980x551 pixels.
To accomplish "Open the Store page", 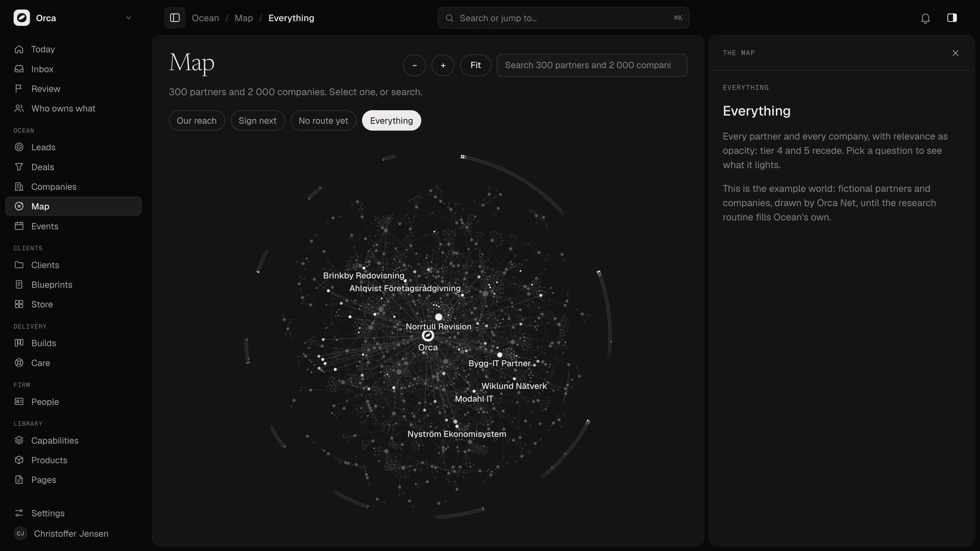I will [73, 305].
